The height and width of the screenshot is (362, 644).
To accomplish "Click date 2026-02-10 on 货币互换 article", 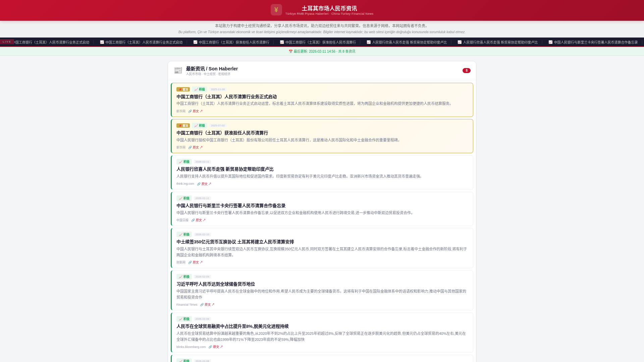I will (x=202, y=235).
